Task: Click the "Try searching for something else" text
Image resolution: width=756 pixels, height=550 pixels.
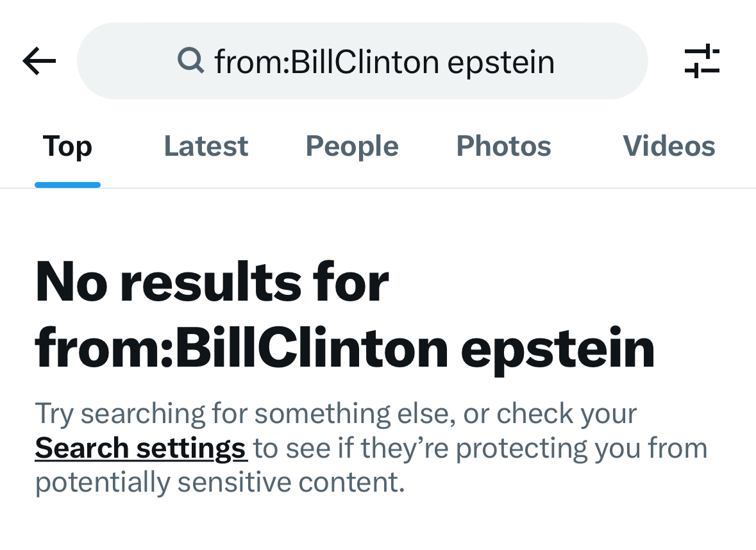Action: tap(246, 413)
